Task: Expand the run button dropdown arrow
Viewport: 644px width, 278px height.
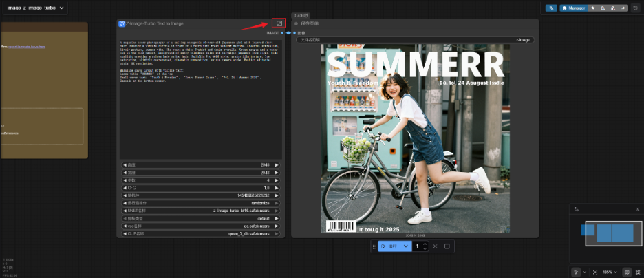Action: pyautogui.click(x=406, y=246)
